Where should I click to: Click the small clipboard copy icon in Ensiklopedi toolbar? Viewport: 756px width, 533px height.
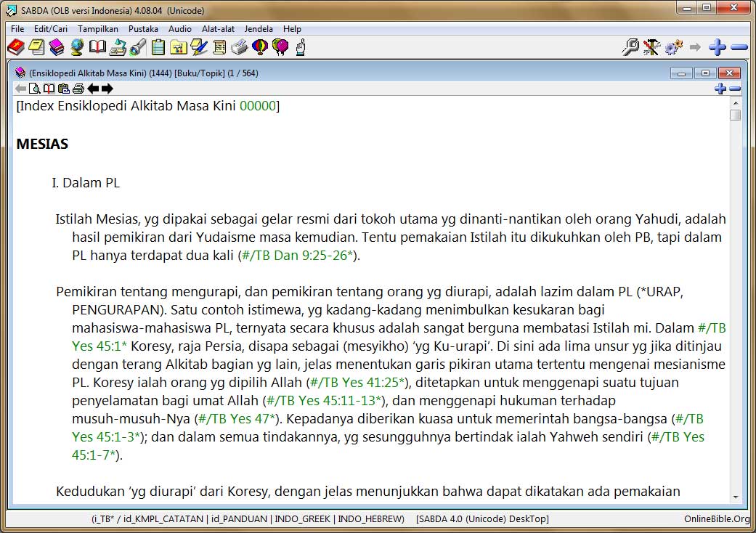pyautogui.click(x=64, y=89)
